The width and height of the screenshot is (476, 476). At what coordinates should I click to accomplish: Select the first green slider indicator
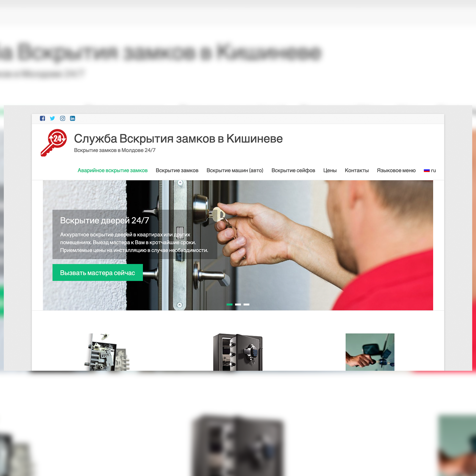pos(229,304)
